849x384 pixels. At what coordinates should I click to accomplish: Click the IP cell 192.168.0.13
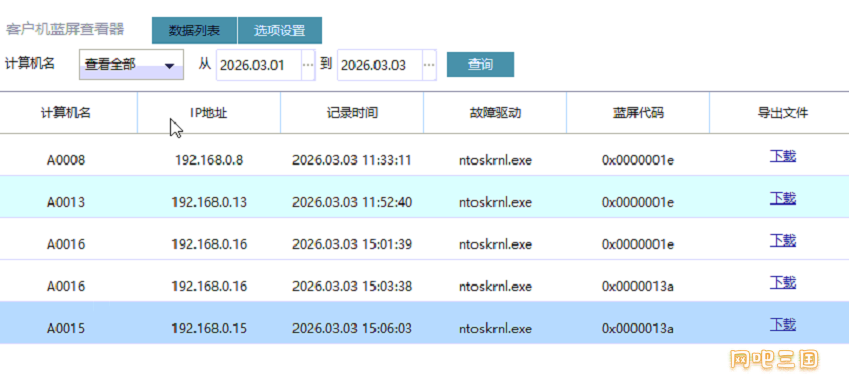(209, 203)
